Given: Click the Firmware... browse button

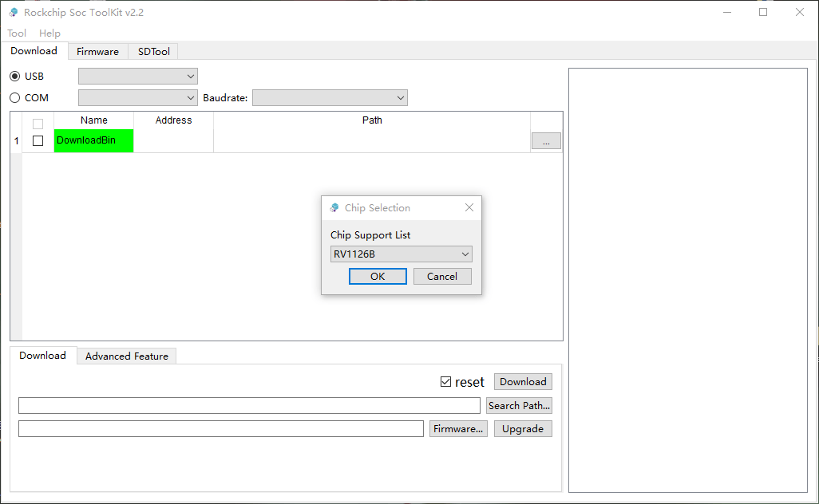Looking at the screenshot, I should 458,429.
